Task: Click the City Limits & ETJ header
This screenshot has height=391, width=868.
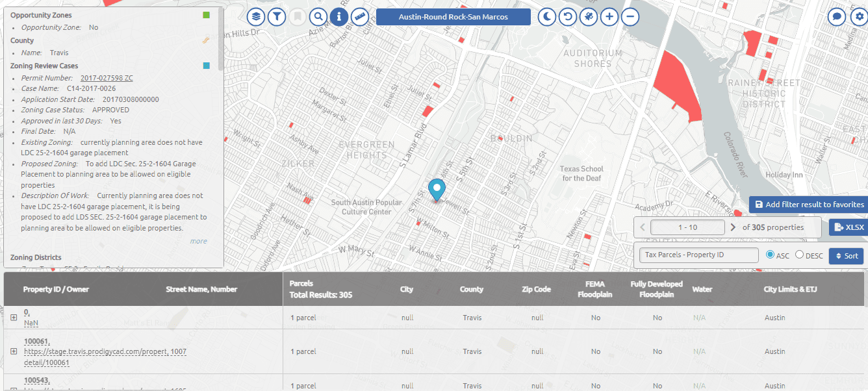Action: click(790, 289)
